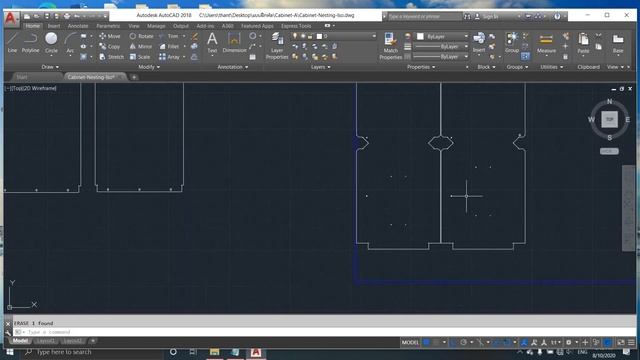Click the Group tool
640x360 pixels.
click(511, 42)
